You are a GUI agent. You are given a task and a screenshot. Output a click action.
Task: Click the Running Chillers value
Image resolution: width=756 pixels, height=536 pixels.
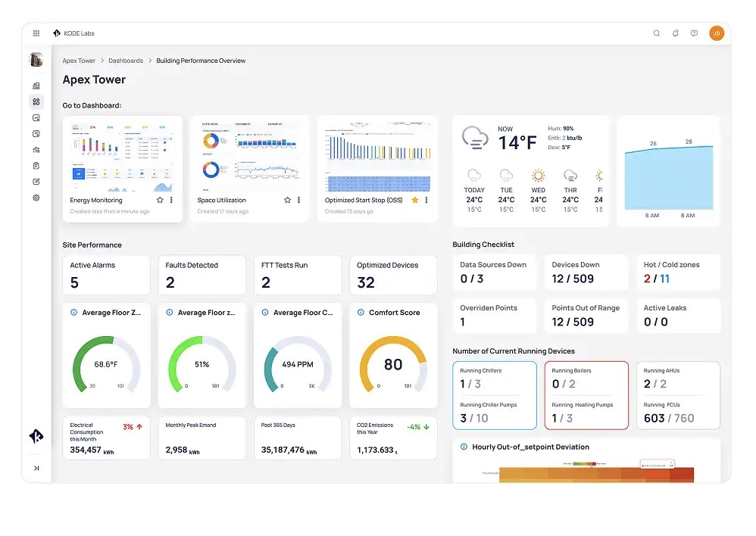click(470, 384)
